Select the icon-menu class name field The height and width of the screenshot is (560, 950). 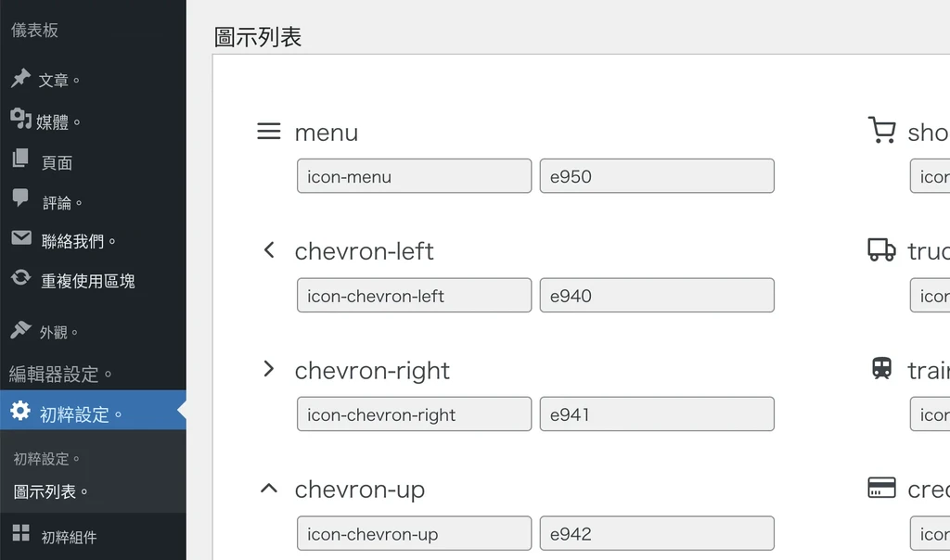pos(415,176)
